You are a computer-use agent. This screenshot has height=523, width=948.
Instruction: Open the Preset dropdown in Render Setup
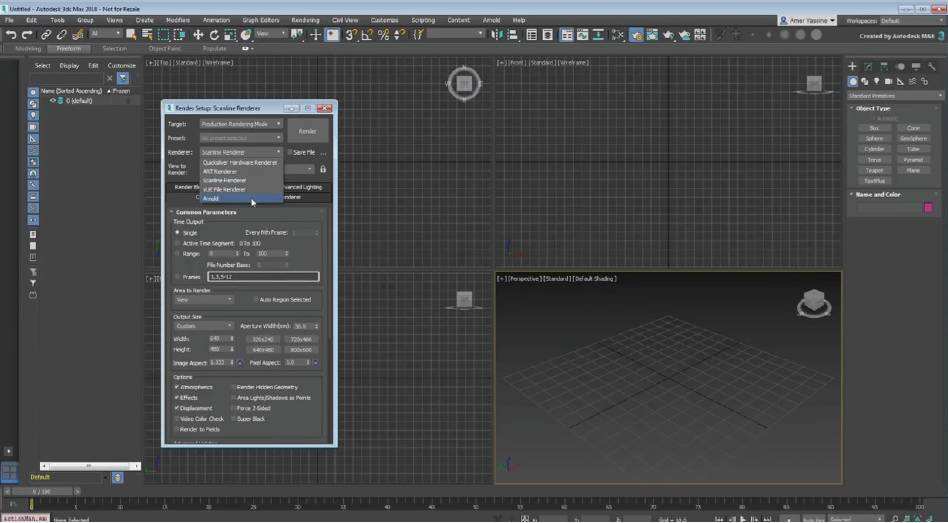pyautogui.click(x=241, y=138)
